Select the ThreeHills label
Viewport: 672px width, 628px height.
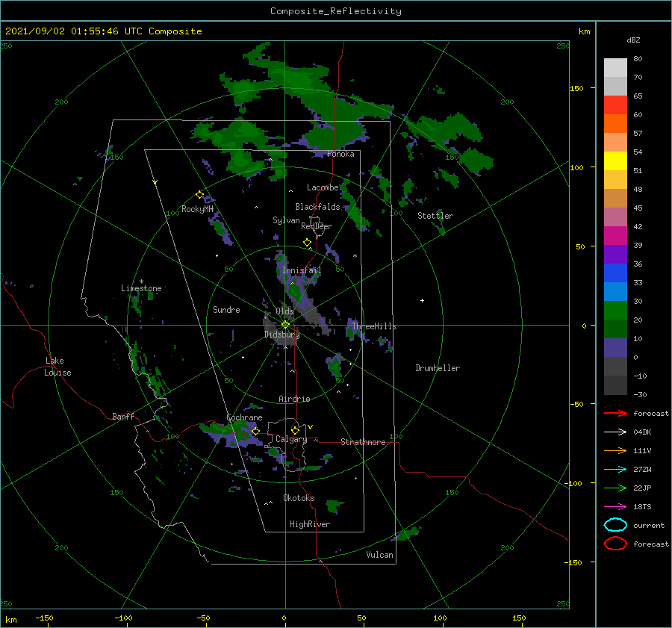click(375, 326)
